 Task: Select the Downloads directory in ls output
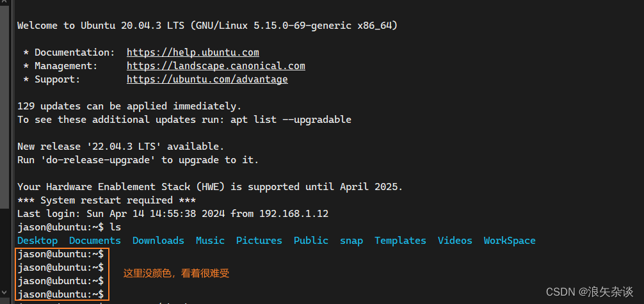coord(158,241)
